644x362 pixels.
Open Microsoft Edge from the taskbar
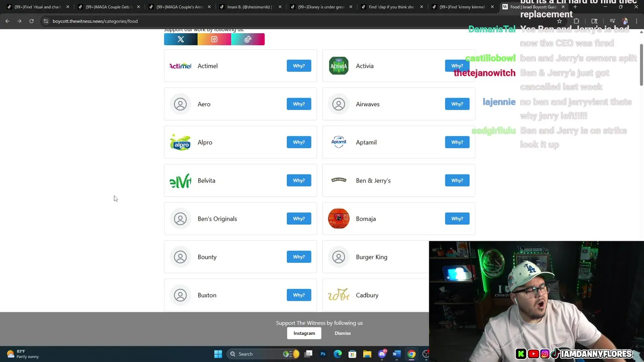pyautogui.click(x=338, y=354)
